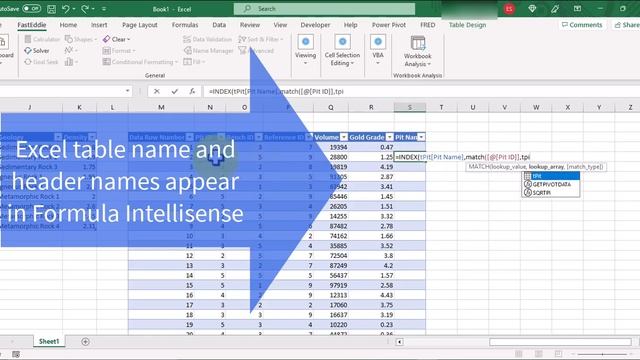Click the cell with volume 19394
Image resolution: width=640 pixels, height=360 pixels.
pyautogui.click(x=331, y=147)
